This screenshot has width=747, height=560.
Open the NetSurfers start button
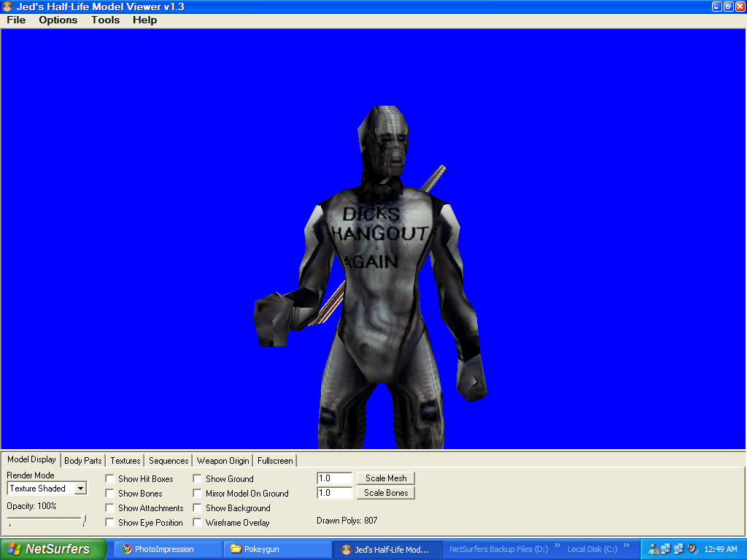pyautogui.click(x=53, y=549)
